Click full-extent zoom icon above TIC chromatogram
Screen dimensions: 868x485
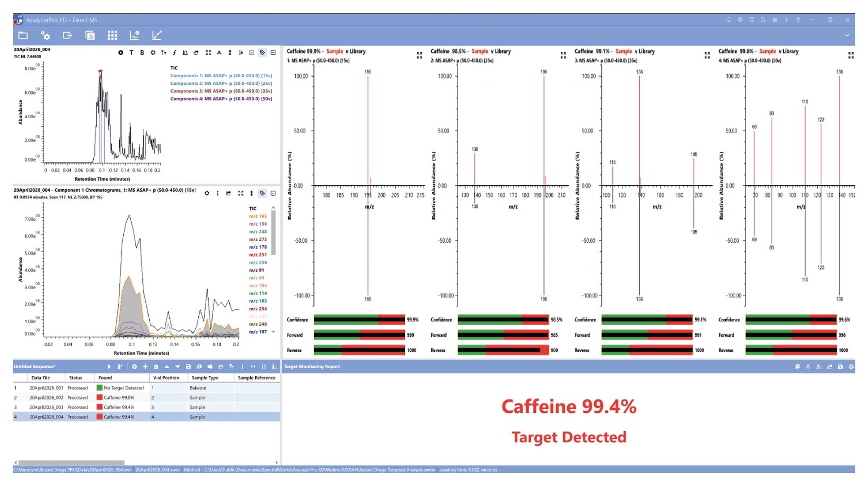tap(208, 53)
